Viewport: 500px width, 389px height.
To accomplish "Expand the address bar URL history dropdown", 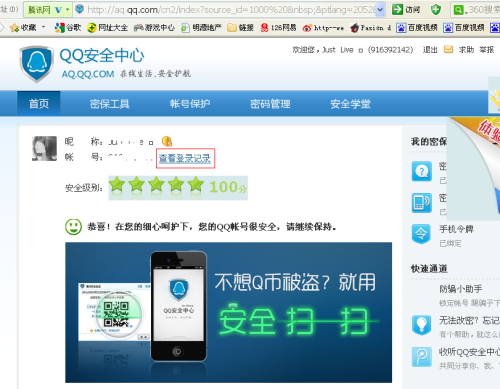I will 380,10.
